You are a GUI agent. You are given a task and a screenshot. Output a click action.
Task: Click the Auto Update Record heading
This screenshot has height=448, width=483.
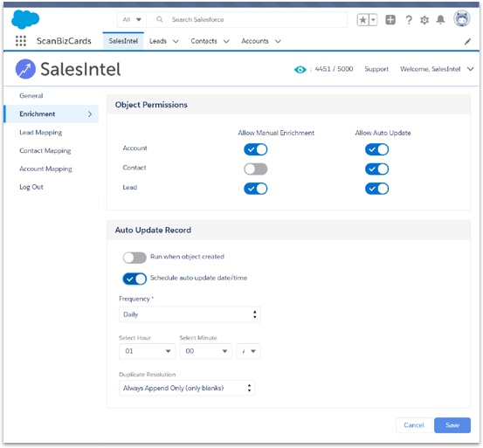(x=153, y=230)
